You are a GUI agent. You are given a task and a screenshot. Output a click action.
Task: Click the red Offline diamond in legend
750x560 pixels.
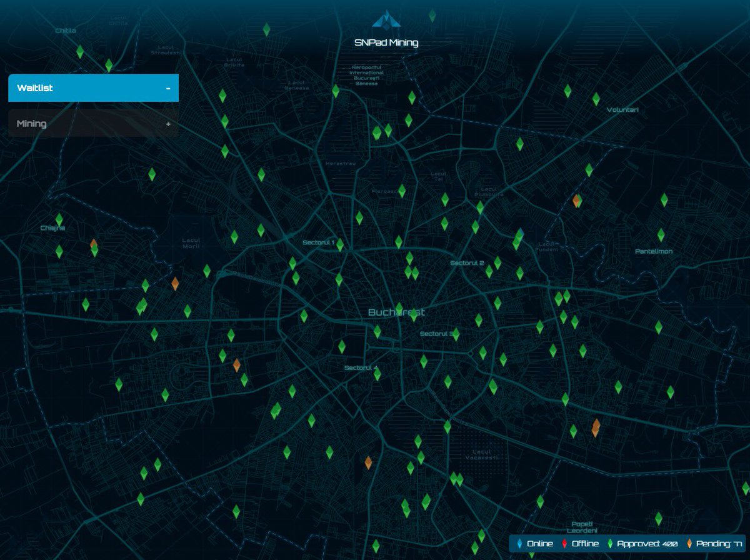click(x=564, y=544)
